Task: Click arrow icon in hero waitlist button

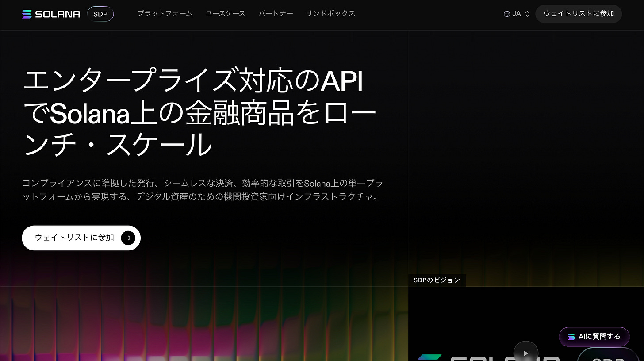Action: [x=128, y=238]
